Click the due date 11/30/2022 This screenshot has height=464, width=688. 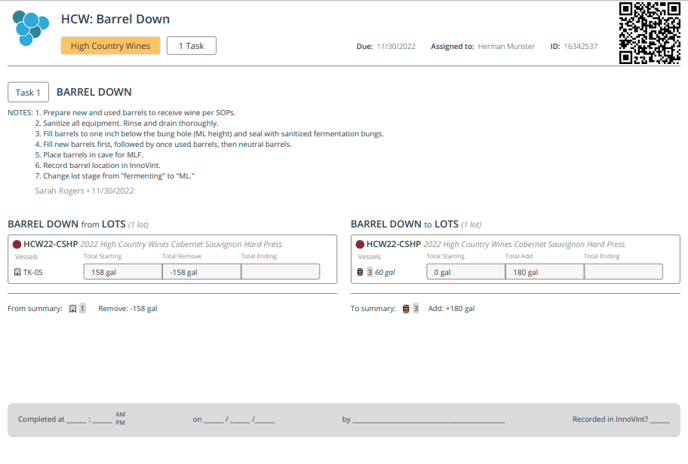(396, 46)
